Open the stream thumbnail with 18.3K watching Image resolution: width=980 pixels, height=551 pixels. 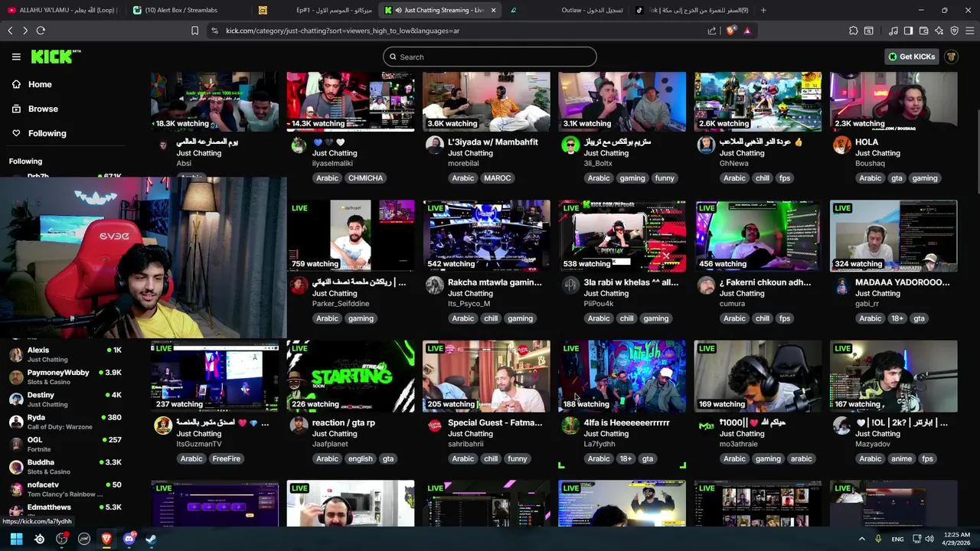pos(215,102)
